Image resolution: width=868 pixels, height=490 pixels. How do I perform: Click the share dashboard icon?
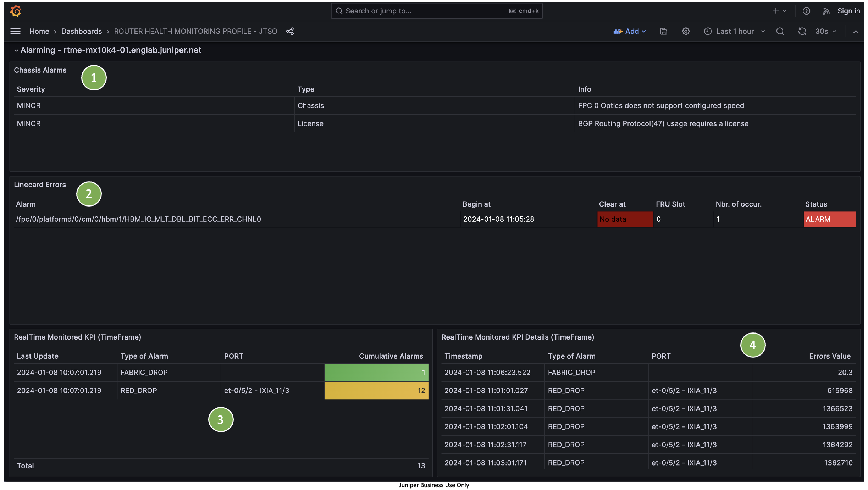click(290, 31)
